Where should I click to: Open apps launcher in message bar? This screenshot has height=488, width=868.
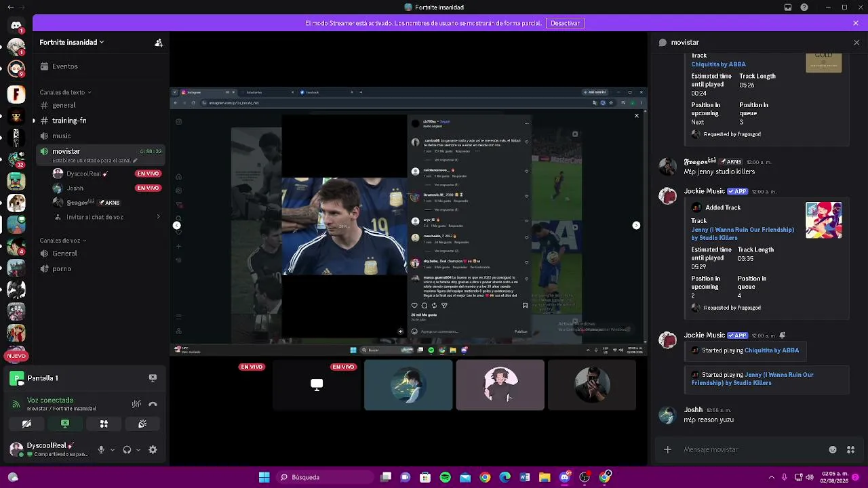coord(850,449)
